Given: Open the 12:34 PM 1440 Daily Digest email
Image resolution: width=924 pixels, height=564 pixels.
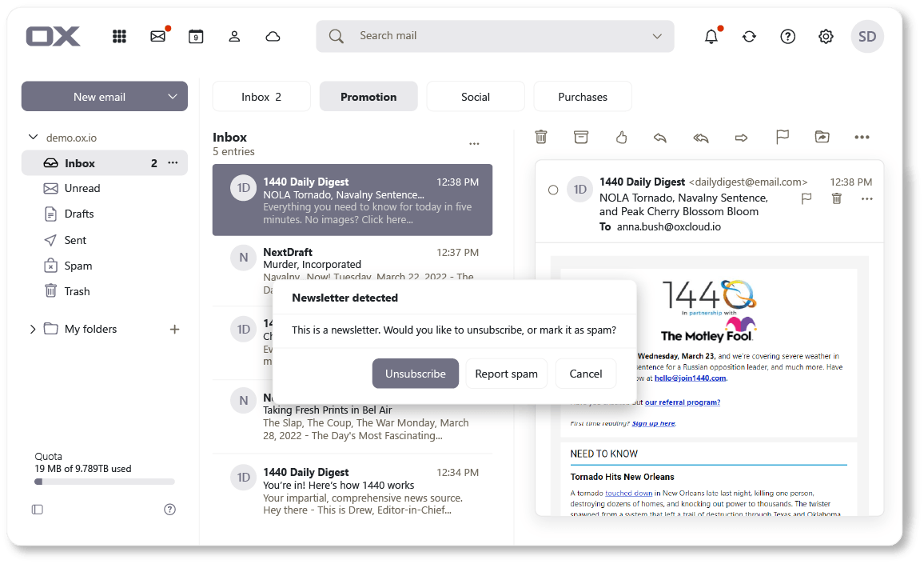Looking at the screenshot, I should (352, 491).
